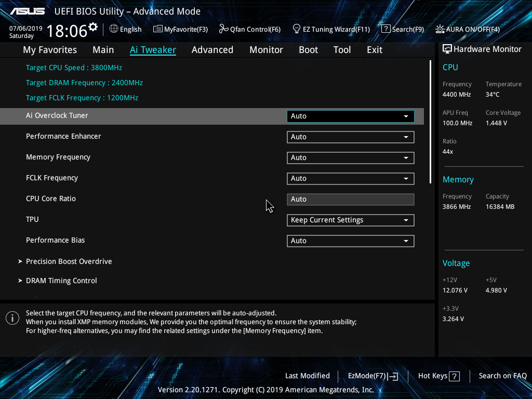Click the globe language icon
The width and height of the screenshot is (532, 399).
114,29
